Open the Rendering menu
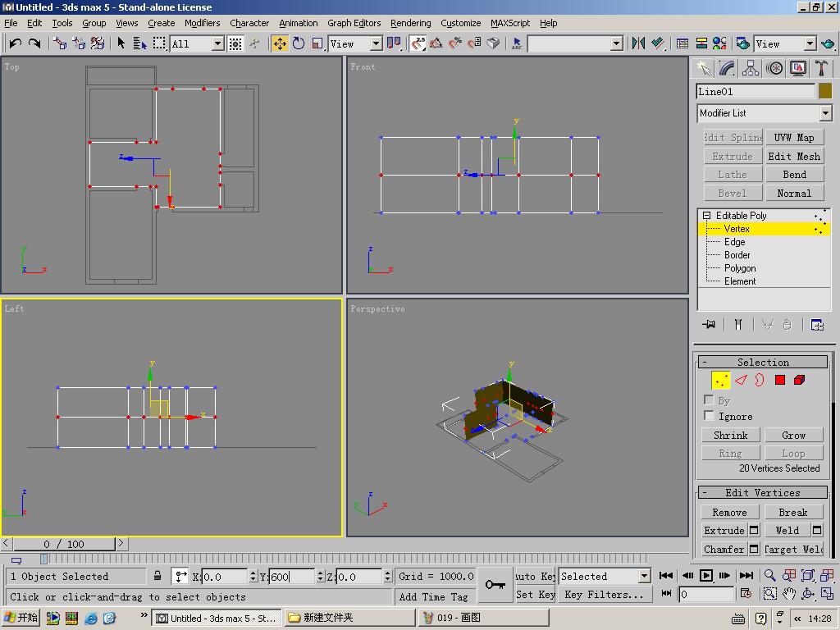The height and width of the screenshot is (630, 840). point(410,23)
